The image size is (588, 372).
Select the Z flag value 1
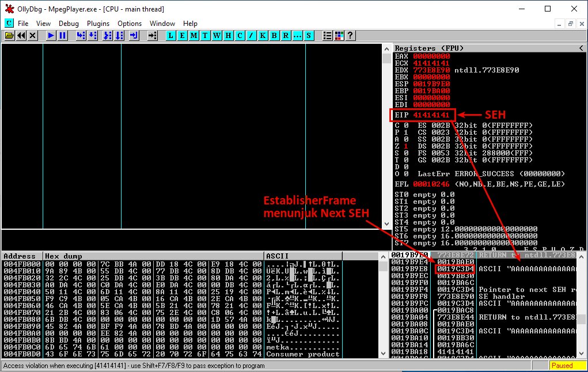pos(406,146)
